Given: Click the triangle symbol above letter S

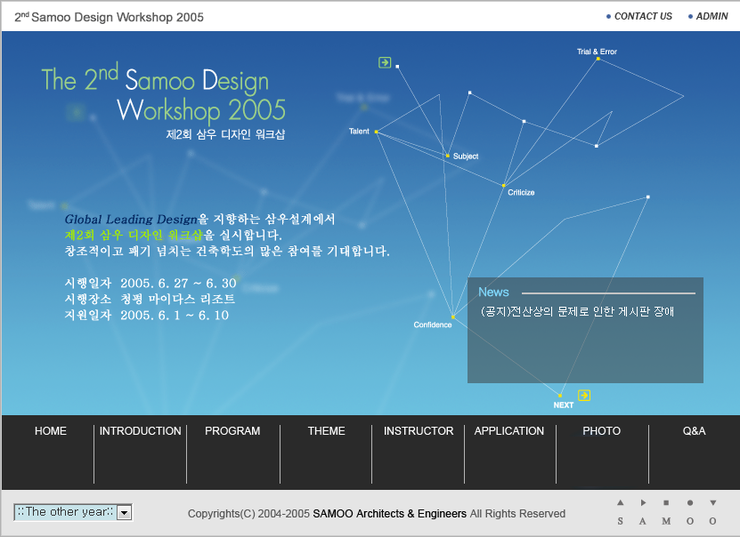Looking at the screenshot, I should [620, 503].
